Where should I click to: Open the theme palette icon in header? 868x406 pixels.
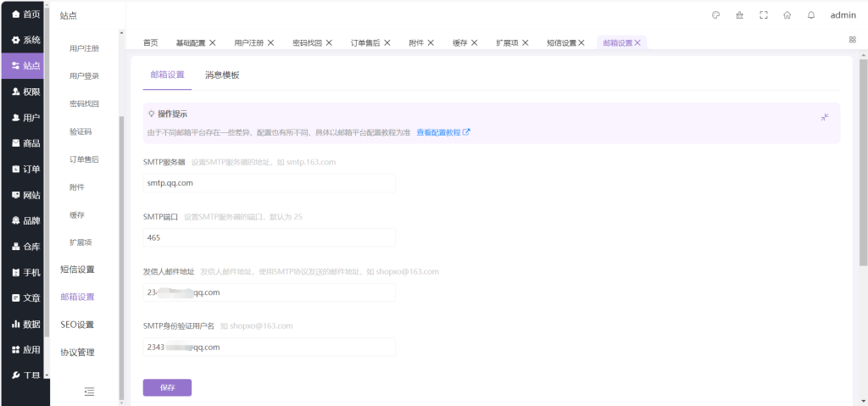pos(715,15)
